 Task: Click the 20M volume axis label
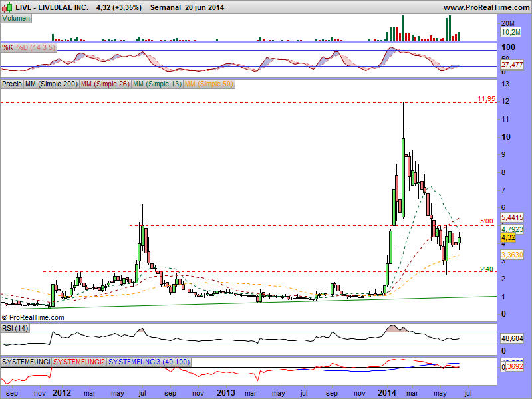coord(508,23)
